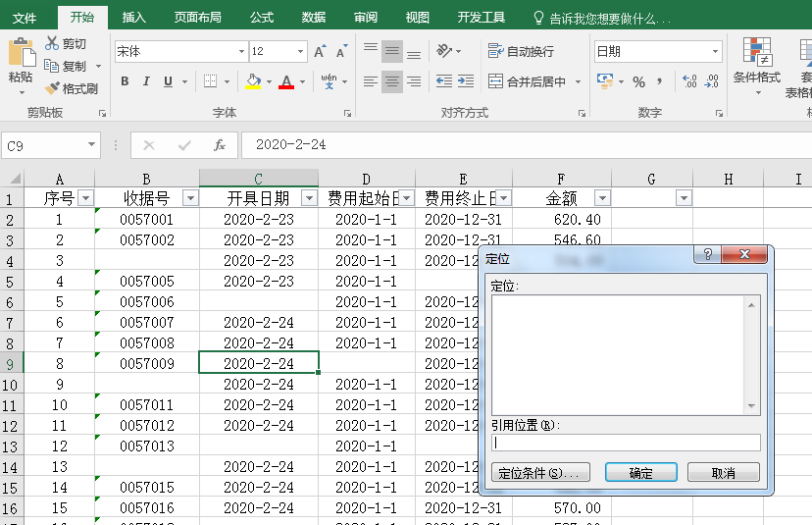Expand the 字体 group dialog launcher

347,113
